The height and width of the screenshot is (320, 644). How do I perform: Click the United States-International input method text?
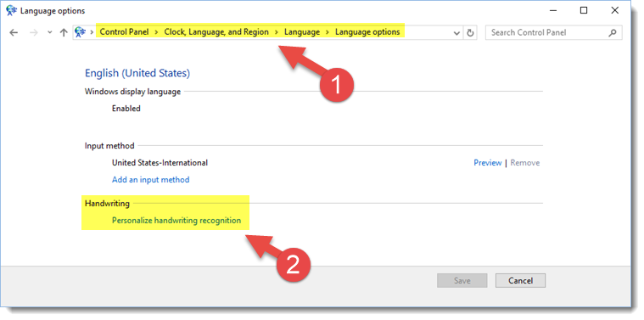tap(160, 163)
